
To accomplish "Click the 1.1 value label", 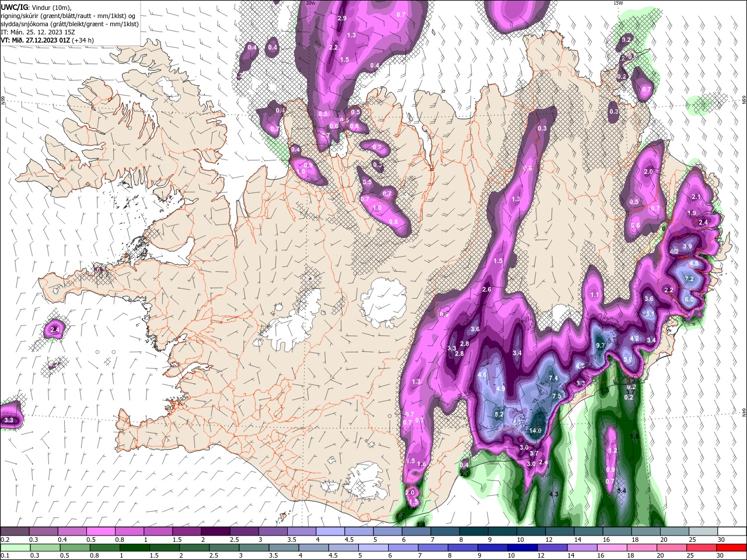I will point(595,295).
